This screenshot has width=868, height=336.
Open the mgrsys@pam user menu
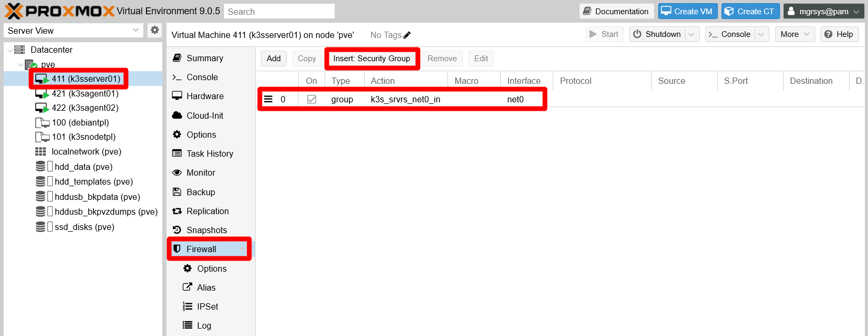coord(823,11)
